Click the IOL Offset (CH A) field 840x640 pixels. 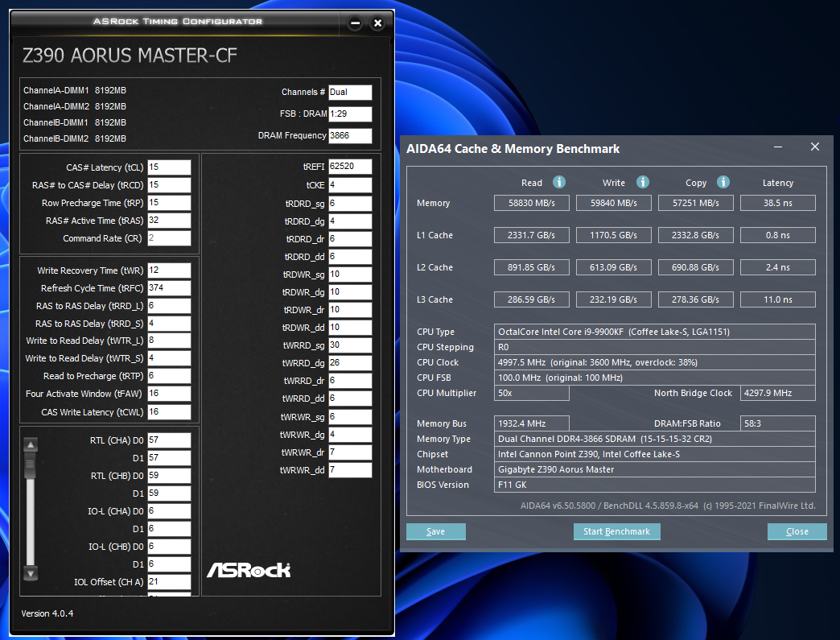[169, 581]
